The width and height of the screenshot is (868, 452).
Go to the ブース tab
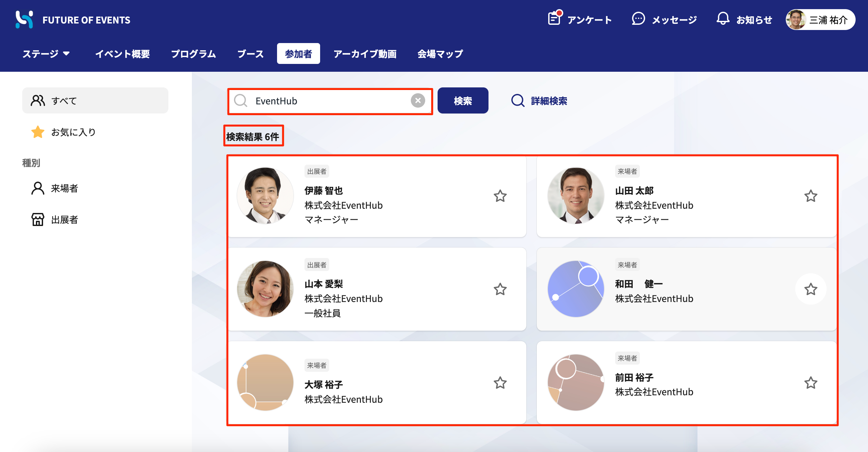coord(250,53)
